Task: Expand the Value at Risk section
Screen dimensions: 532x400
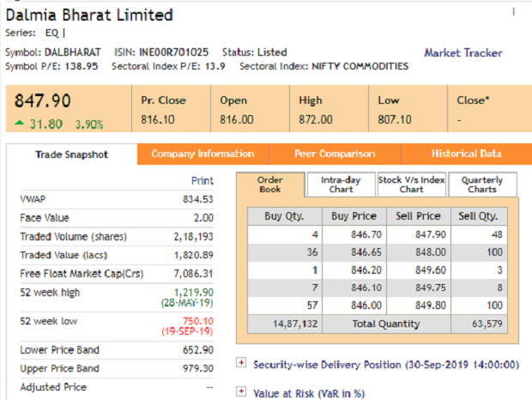Action: tap(240, 391)
